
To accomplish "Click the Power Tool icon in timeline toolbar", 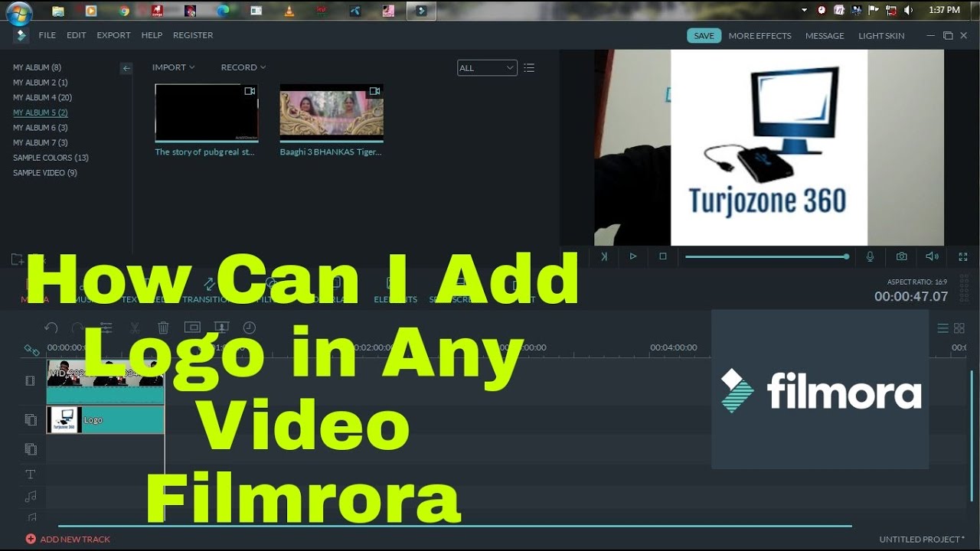I will [221, 328].
